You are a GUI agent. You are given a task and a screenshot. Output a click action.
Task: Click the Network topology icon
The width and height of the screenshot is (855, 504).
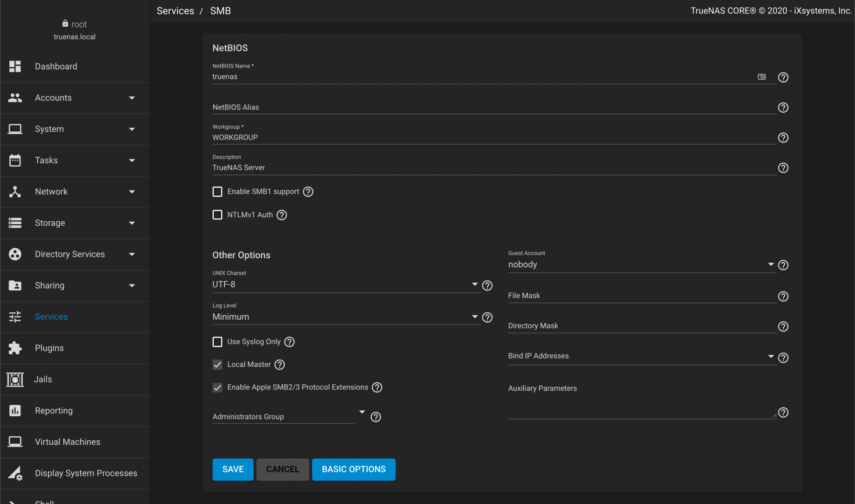pyautogui.click(x=15, y=191)
